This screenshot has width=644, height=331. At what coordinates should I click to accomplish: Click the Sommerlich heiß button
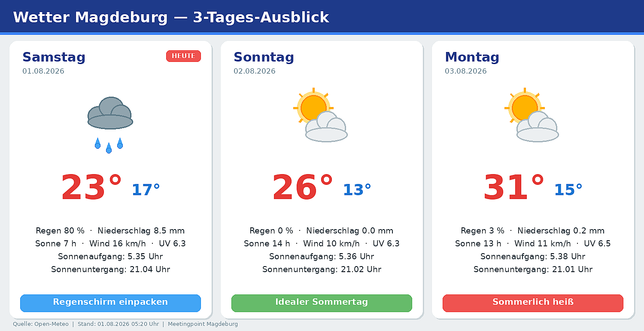533,303
